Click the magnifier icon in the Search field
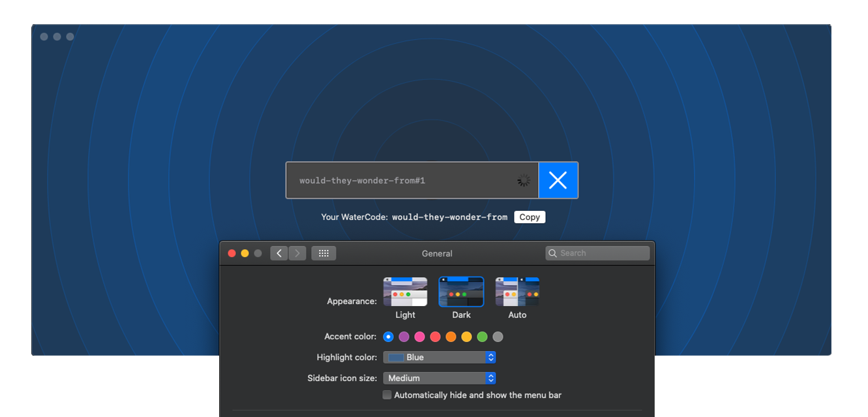Image resolution: width=868 pixels, height=417 pixels. point(553,253)
